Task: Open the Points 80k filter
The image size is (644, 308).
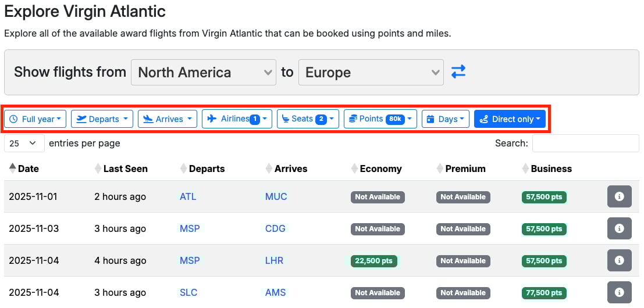Action: point(380,119)
